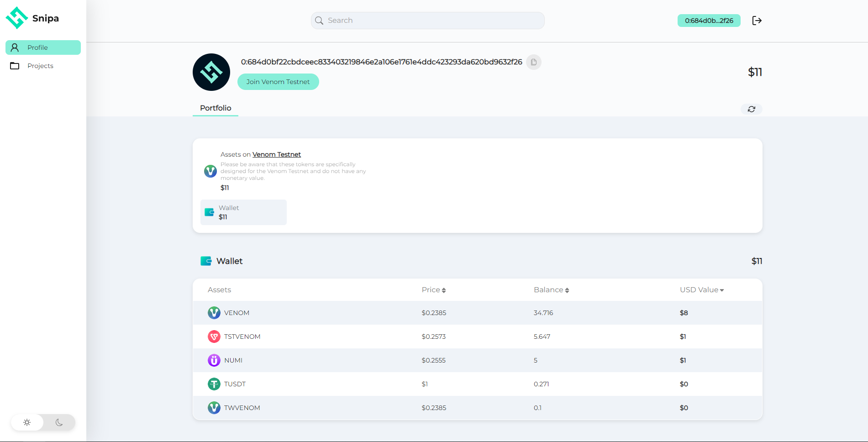868x442 pixels.
Task: Open the Venom Testnet link
Action: click(x=277, y=154)
